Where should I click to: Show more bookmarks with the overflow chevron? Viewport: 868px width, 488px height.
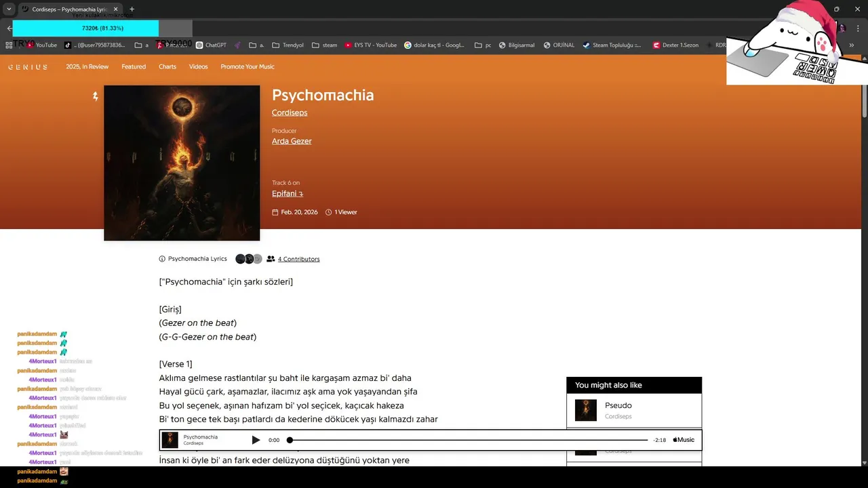click(852, 45)
